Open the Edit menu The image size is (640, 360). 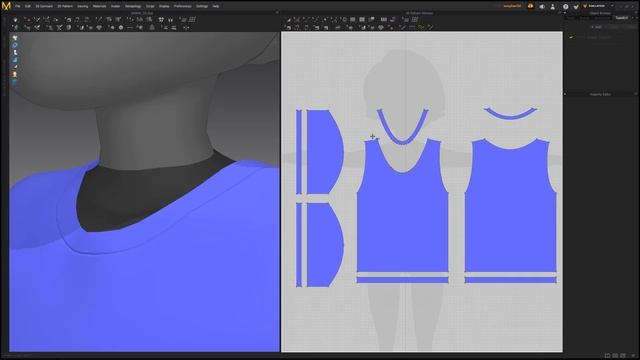point(28,6)
